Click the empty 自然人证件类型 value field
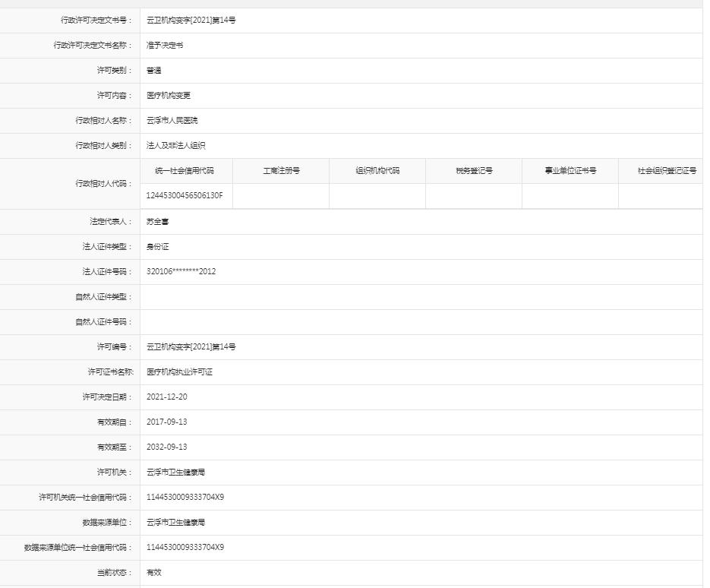The height and width of the screenshot is (588, 710). pos(421,297)
